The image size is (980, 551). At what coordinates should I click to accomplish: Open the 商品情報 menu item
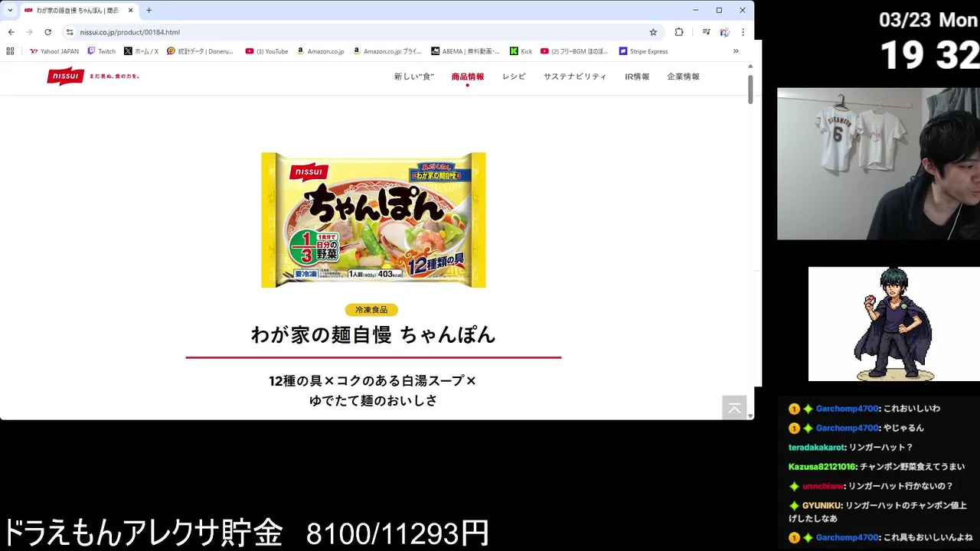coord(468,77)
